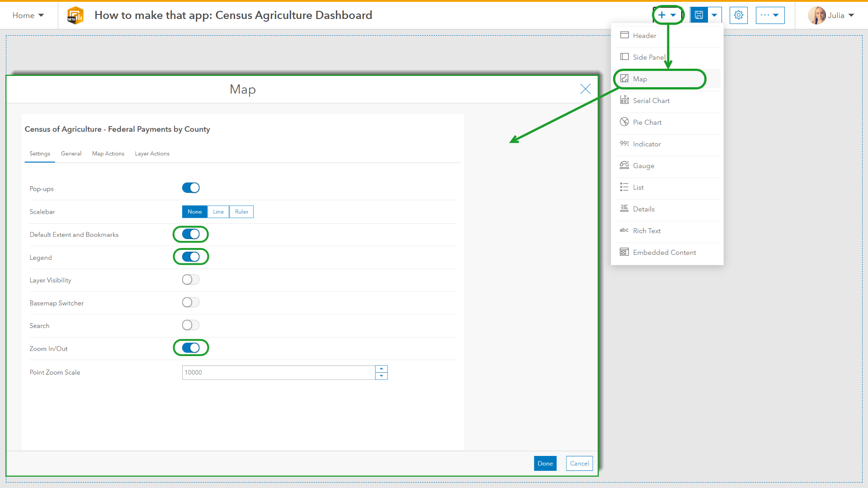Click the save dashboard disk icon
Screen dimensions: 868x488
click(698, 15)
